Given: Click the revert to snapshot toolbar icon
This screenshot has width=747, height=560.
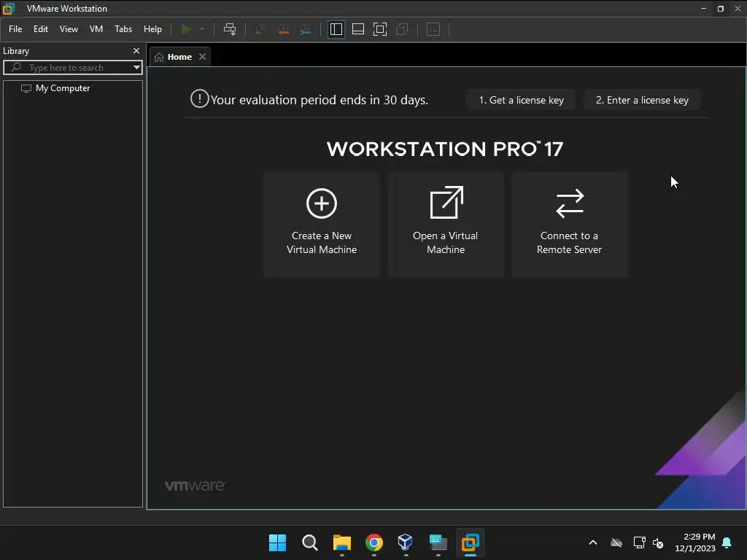Looking at the screenshot, I should [x=283, y=29].
